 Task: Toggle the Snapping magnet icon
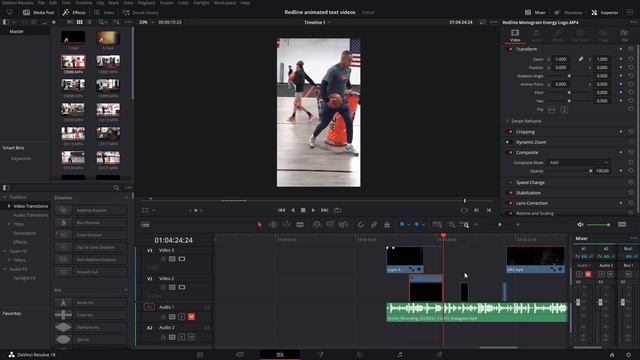[361, 224]
